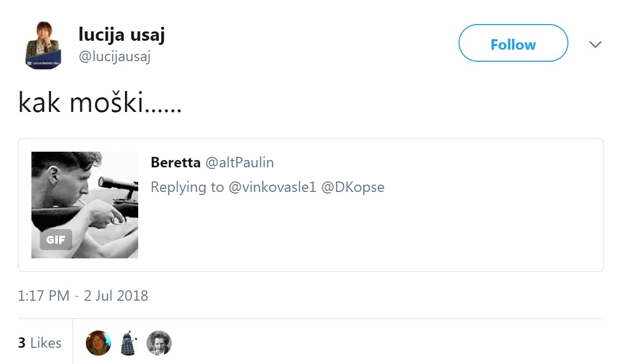
Task: Follow lucija usaj
Action: point(512,44)
